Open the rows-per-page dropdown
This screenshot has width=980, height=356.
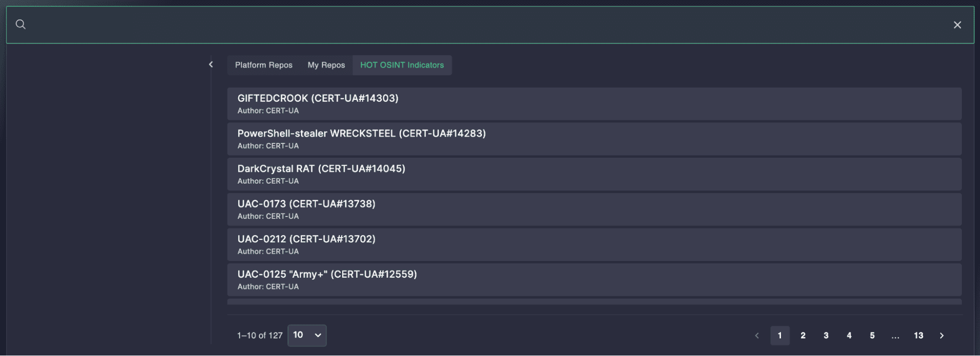tap(307, 335)
